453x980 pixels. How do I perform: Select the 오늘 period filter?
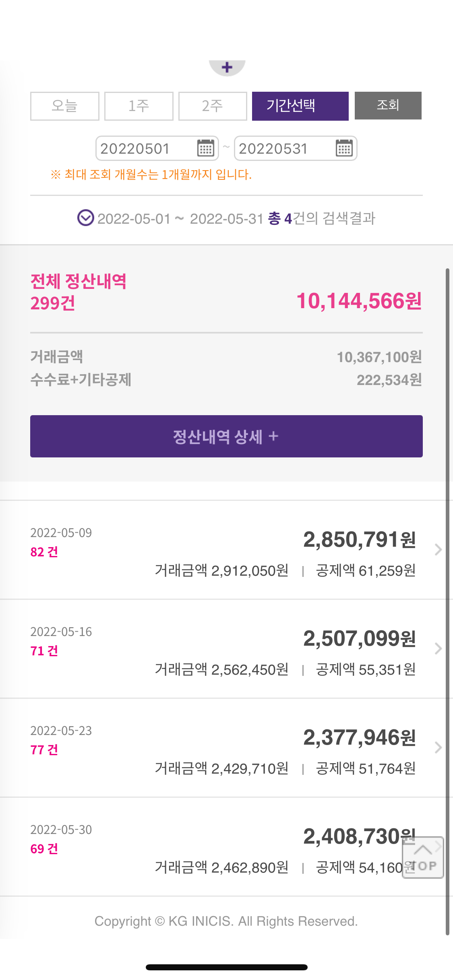64,106
